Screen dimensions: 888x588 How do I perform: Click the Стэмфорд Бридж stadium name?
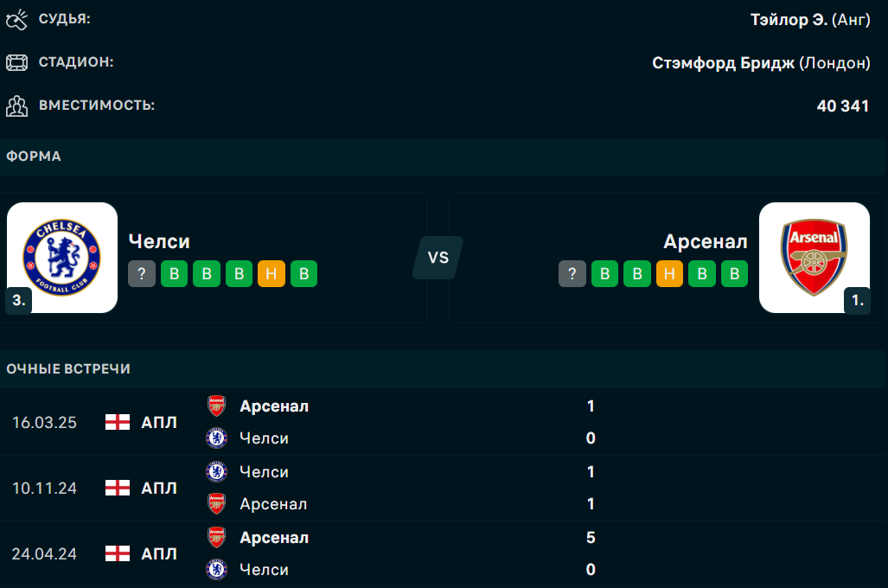point(723,63)
